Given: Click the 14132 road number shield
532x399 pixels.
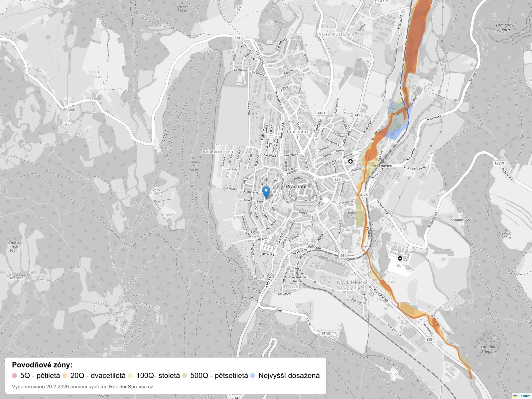Looking at the screenshot, I should point(326,333).
